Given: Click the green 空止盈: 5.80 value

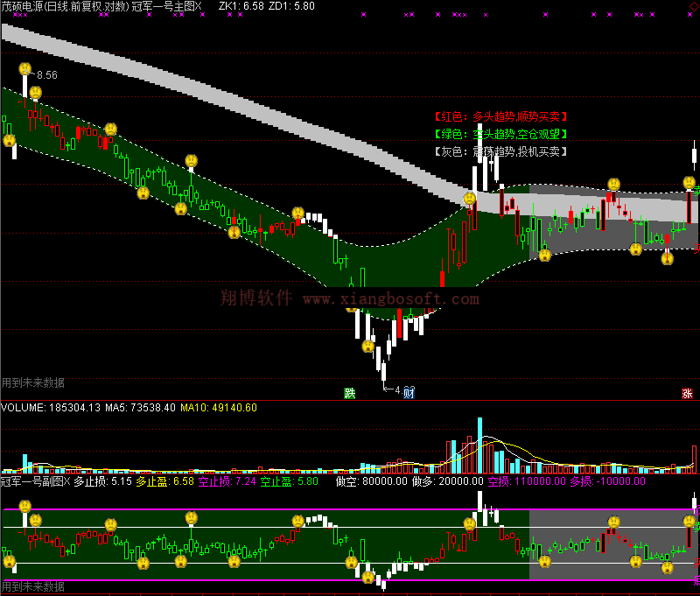Looking at the screenshot, I should 290,481.
